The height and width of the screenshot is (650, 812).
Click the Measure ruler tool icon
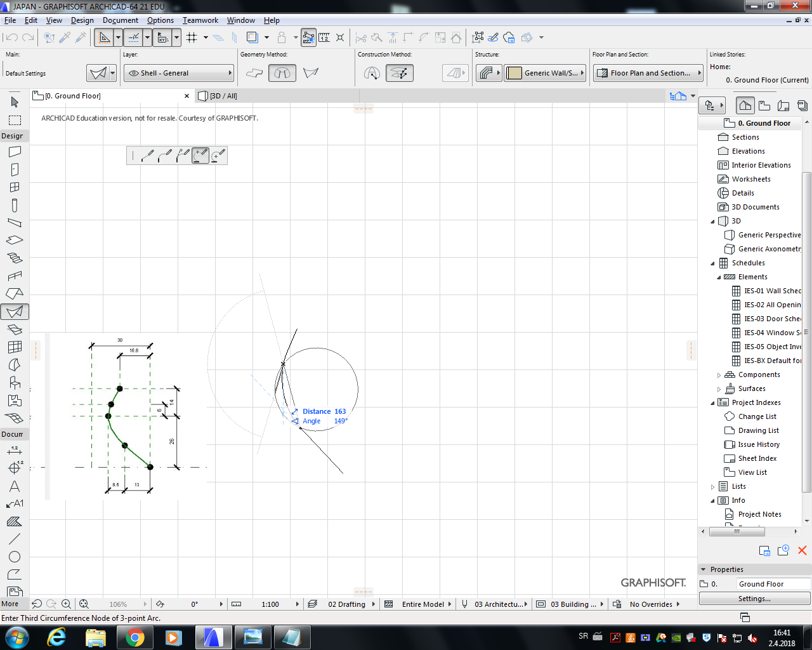(x=324, y=37)
